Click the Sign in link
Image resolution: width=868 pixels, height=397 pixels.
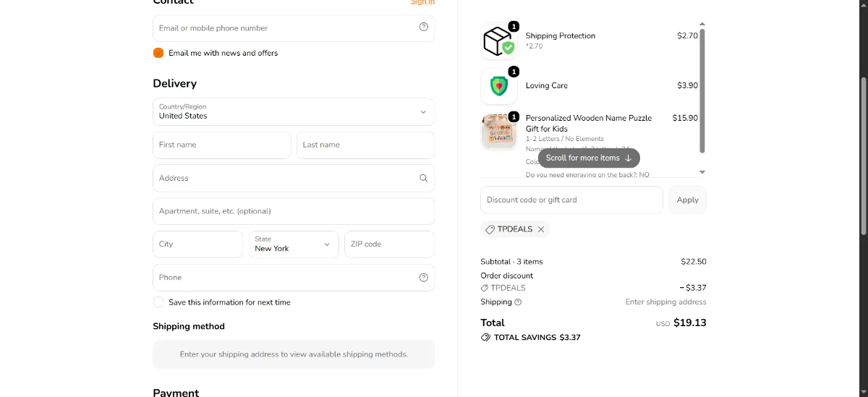(422, 2)
